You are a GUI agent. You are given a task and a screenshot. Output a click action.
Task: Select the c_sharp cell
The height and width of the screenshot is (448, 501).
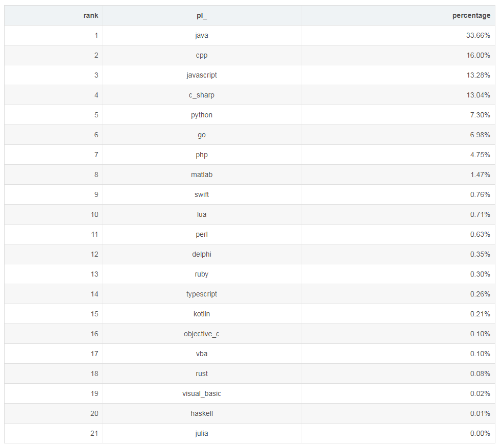pos(202,95)
